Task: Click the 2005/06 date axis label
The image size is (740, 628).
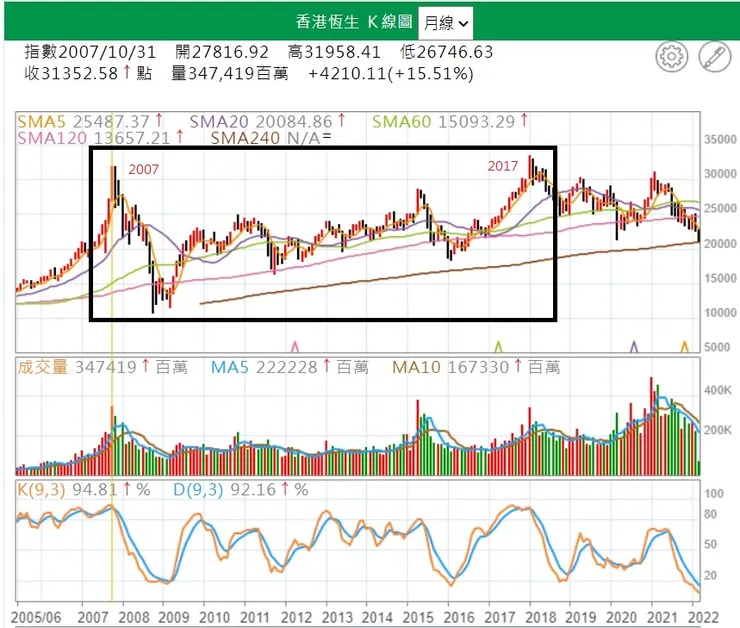Action: [36, 618]
